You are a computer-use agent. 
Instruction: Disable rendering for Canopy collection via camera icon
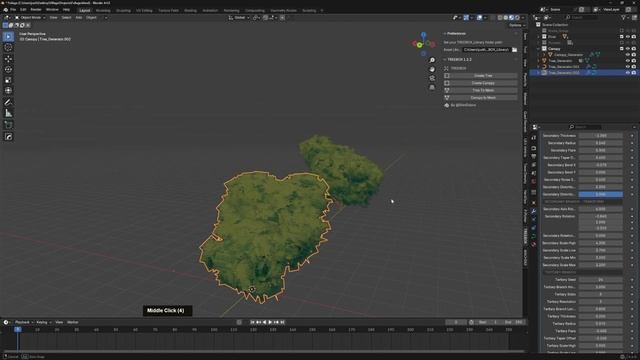634,49
